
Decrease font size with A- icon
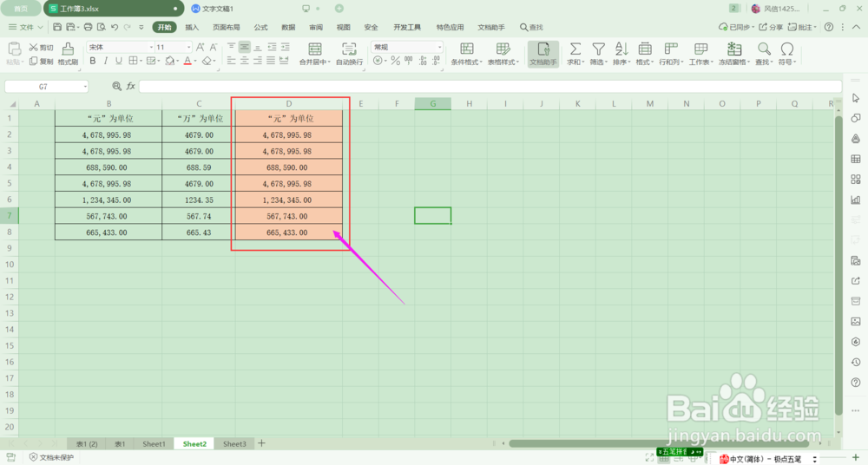214,48
